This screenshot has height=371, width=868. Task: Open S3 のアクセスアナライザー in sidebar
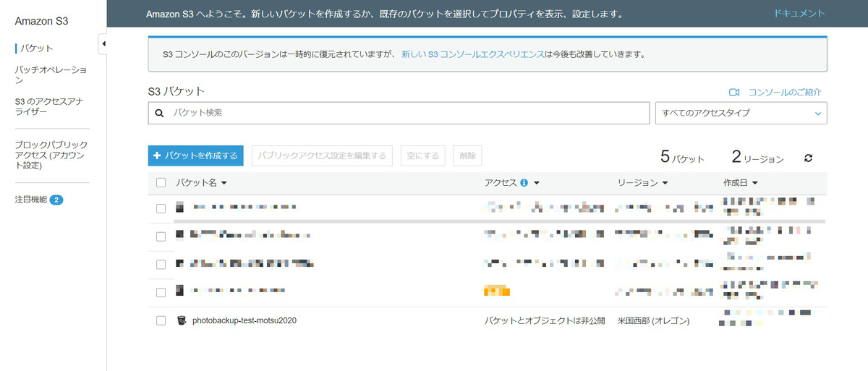point(49,107)
